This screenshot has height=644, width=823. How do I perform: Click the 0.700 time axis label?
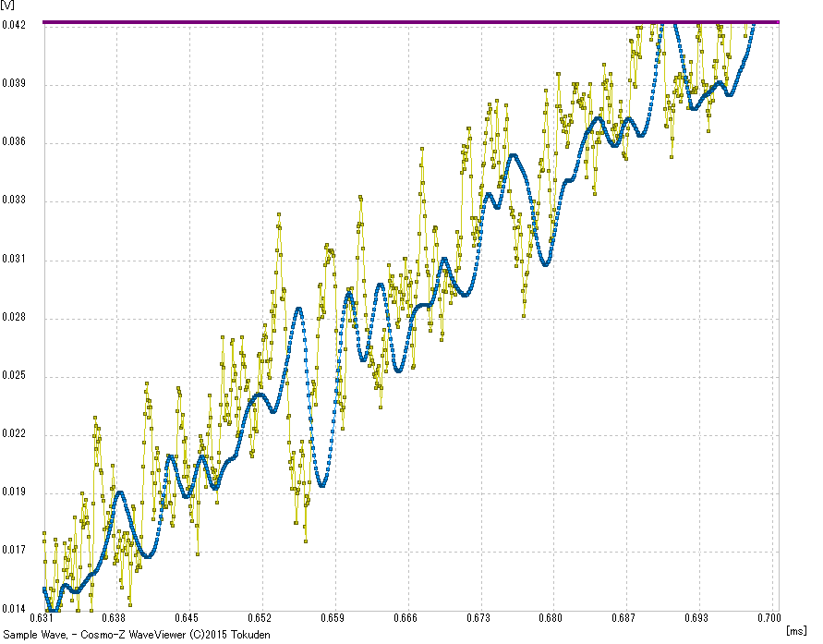point(769,617)
